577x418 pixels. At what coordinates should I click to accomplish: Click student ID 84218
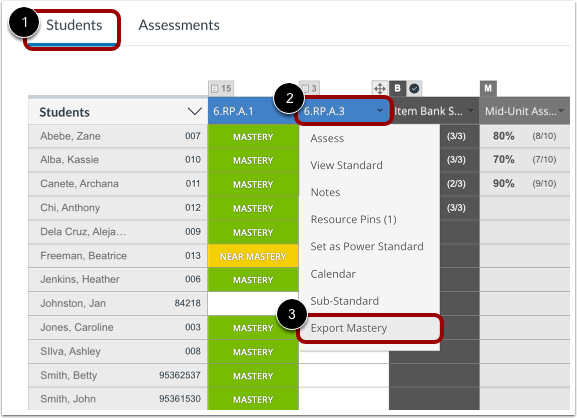[x=188, y=303]
